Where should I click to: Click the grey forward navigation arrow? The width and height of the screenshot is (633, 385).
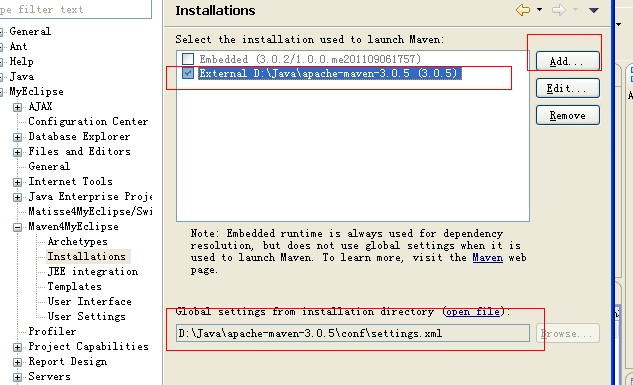(x=559, y=10)
